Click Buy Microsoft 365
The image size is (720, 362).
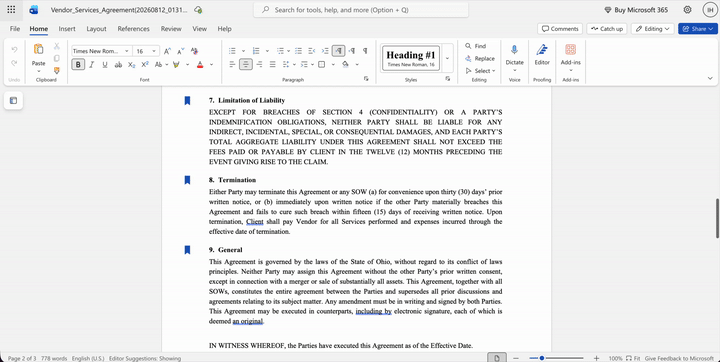point(636,10)
